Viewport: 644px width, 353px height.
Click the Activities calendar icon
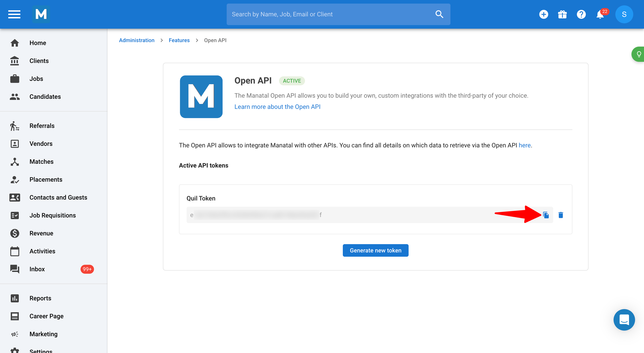15,251
